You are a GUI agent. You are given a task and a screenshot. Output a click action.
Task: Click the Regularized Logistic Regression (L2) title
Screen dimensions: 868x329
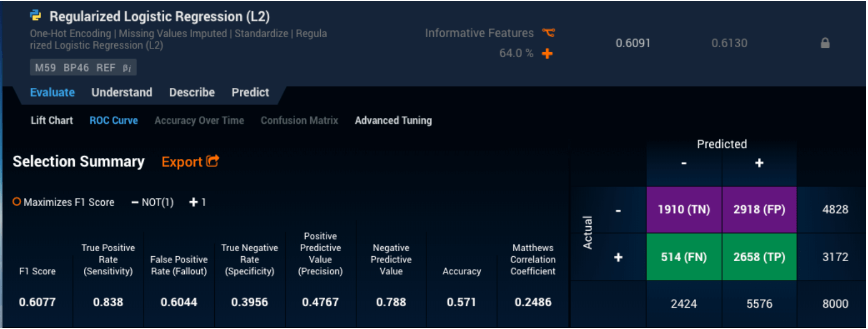pyautogui.click(x=159, y=17)
